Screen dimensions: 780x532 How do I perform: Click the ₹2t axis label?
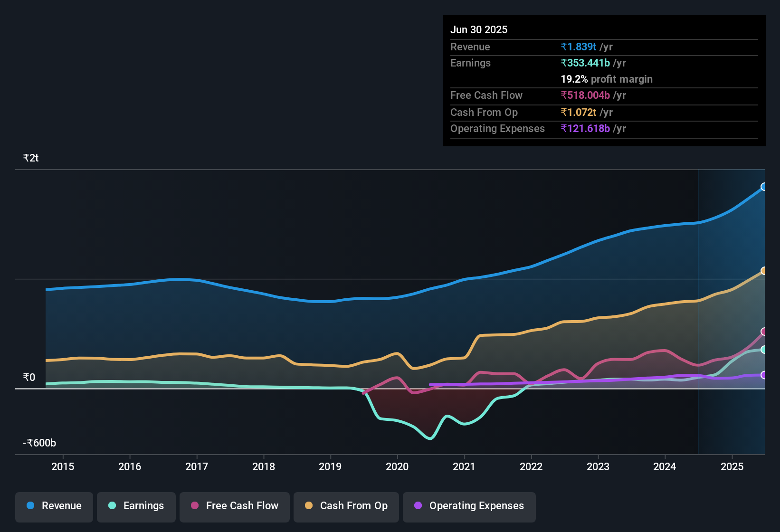pyautogui.click(x=30, y=158)
